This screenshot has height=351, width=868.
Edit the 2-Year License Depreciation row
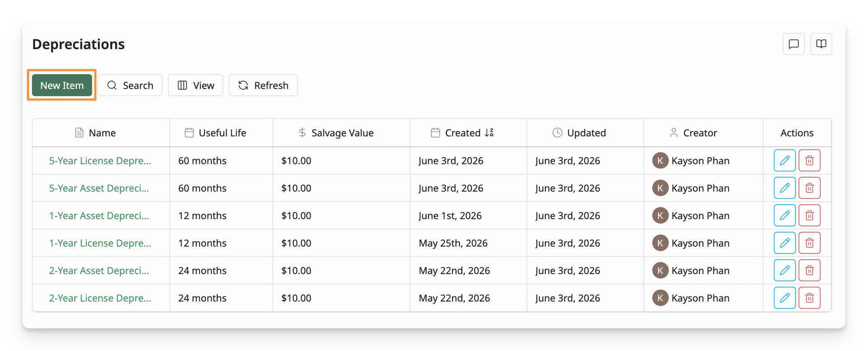[x=785, y=298]
